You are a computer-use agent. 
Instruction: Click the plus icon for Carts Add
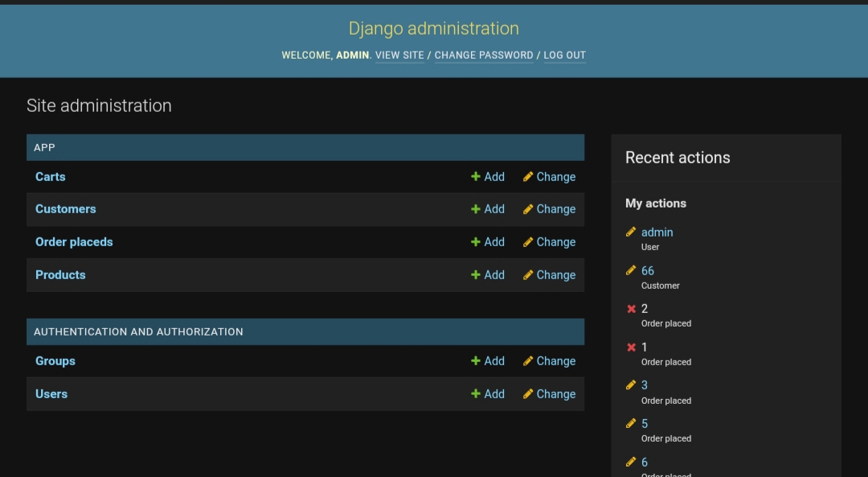tap(476, 177)
